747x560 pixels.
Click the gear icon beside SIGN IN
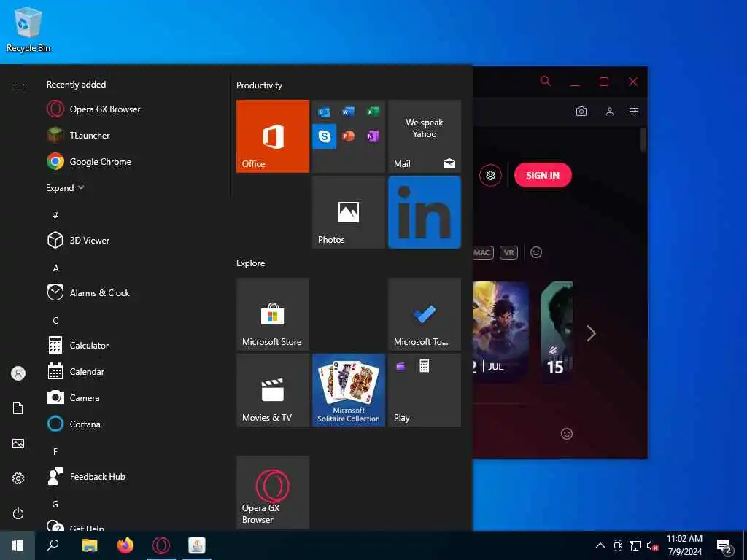point(490,175)
